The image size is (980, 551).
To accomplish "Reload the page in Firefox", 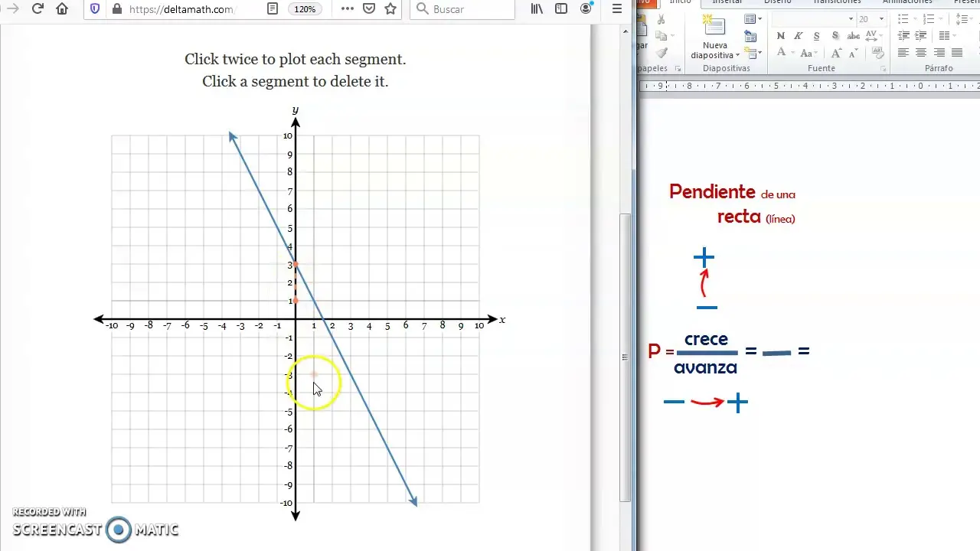I will (x=38, y=9).
